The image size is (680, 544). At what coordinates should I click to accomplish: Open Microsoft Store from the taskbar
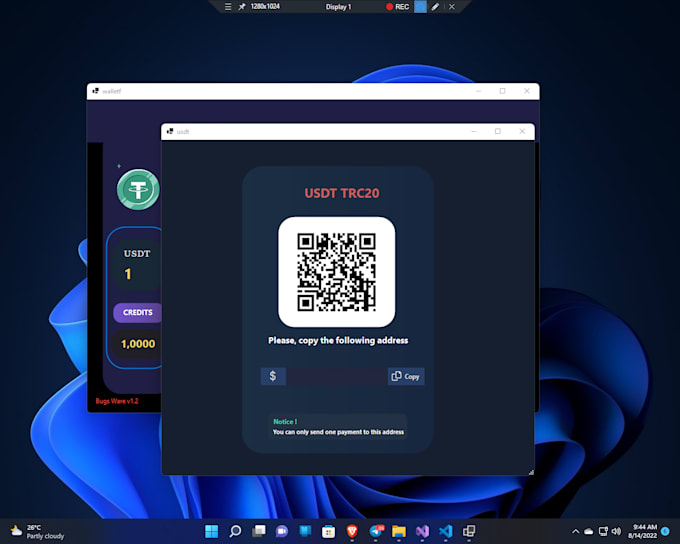click(x=328, y=531)
